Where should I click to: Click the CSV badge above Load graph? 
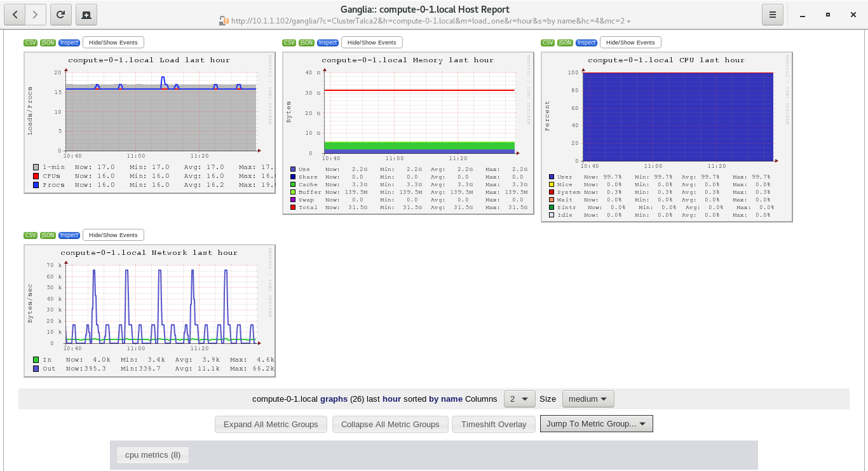pyautogui.click(x=31, y=43)
